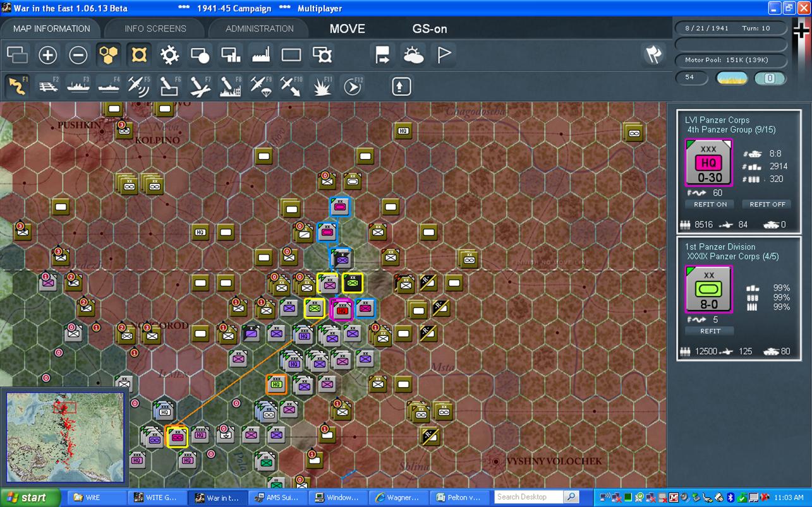Click the 1st Panzer Division title text
Image resolution: width=812 pixels, height=507 pixels.
(720, 247)
